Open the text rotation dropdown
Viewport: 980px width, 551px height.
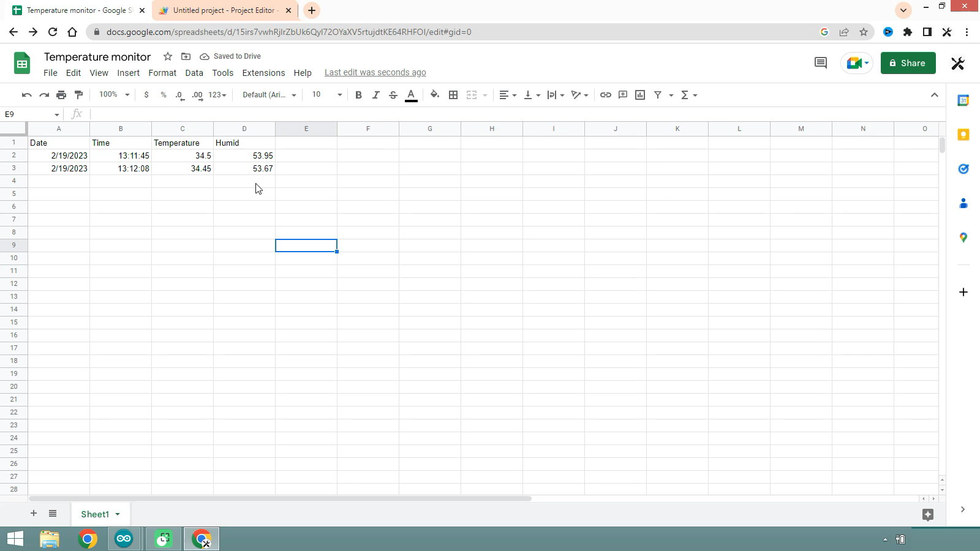(x=579, y=95)
